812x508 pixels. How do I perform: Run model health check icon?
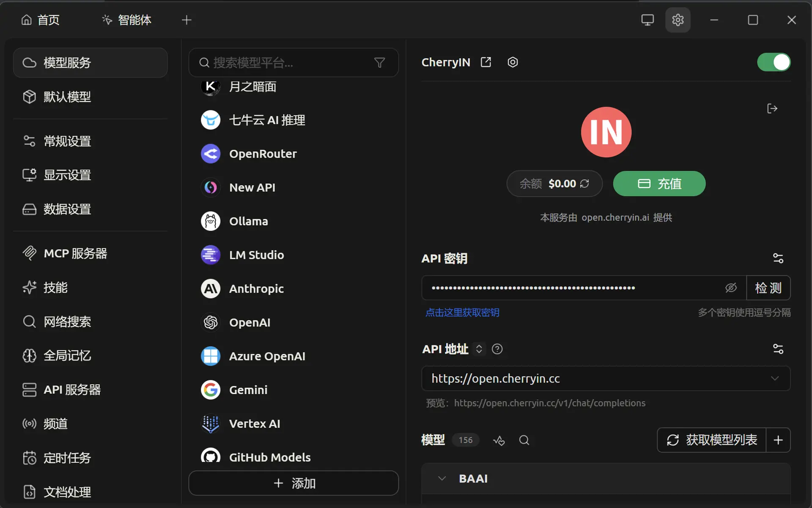[499, 440]
